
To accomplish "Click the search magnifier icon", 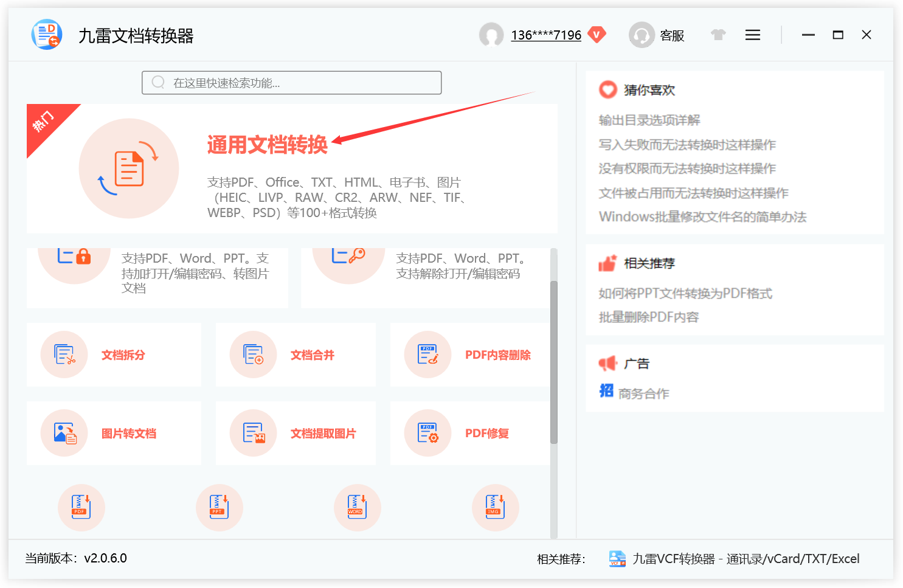I will click(x=158, y=82).
